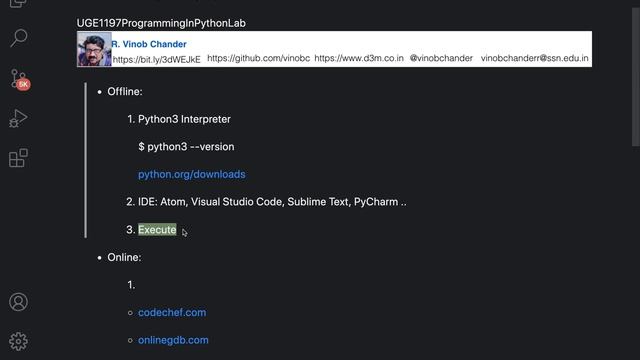Click the highlighted Execute text
The width and height of the screenshot is (640, 360).
[157, 229]
